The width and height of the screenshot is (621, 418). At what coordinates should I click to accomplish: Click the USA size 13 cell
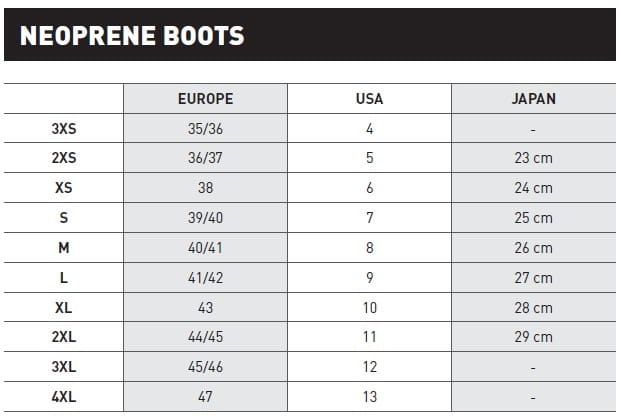[369, 397]
